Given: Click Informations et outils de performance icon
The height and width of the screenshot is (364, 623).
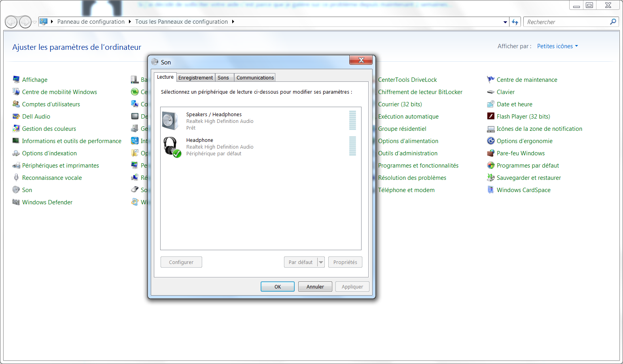Looking at the screenshot, I should pyautogui.click(x=16, y=141).
